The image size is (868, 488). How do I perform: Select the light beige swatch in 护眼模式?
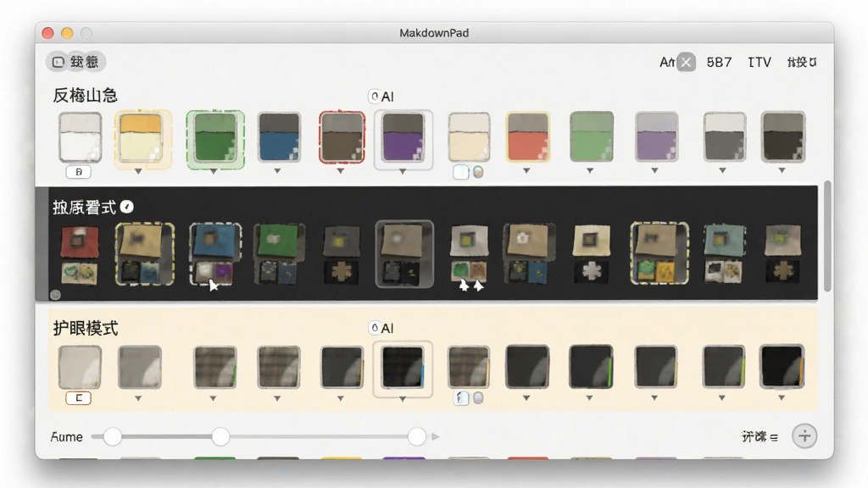coord(81,367)
